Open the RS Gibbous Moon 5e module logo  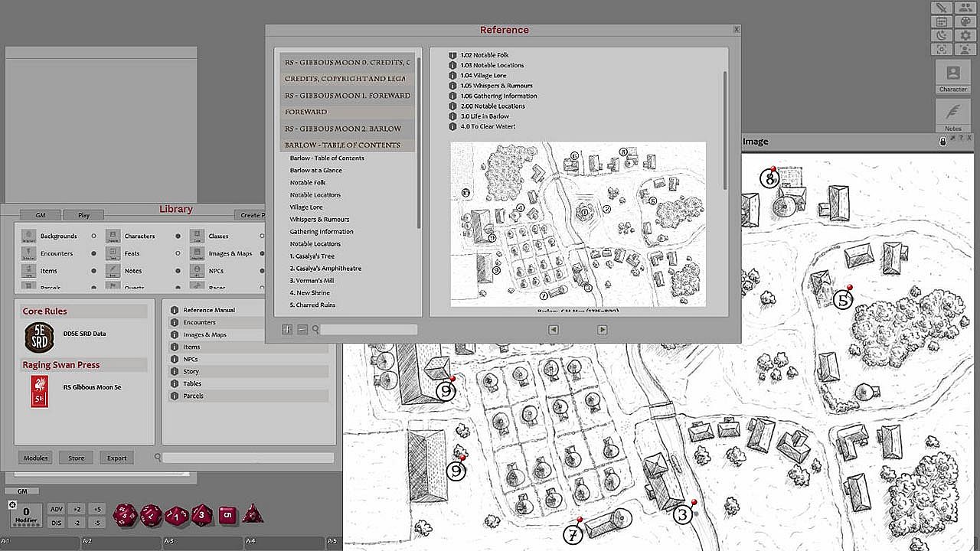pyautogui.click(x=39, y=390)
